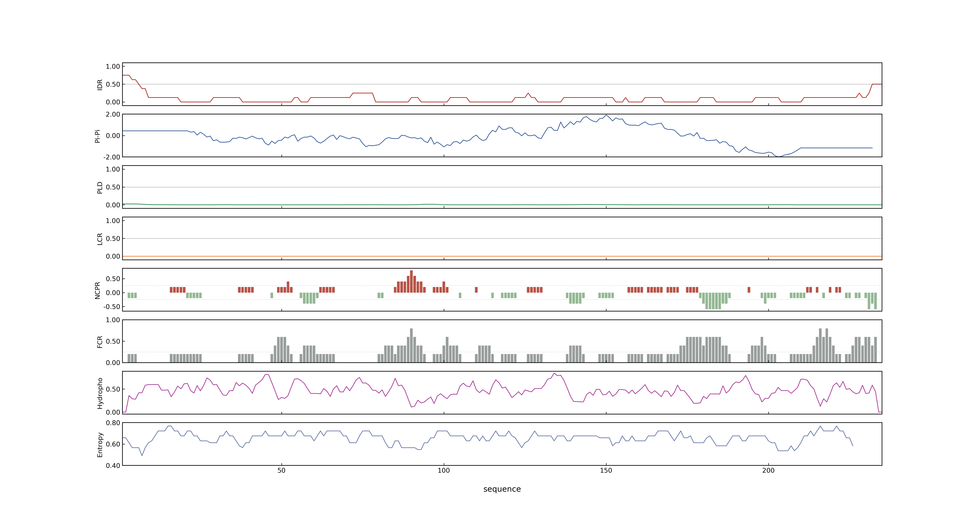
Task: Click the IDR y-axis label
Action: pyautogui.click(x=100, y=85)
